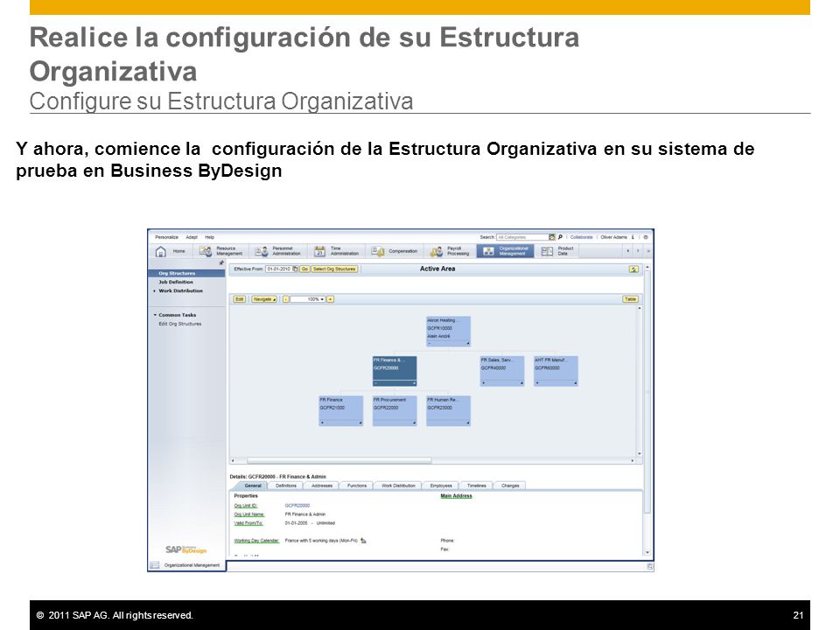
Task: Open Organizational Management work center
Action: 505,251
